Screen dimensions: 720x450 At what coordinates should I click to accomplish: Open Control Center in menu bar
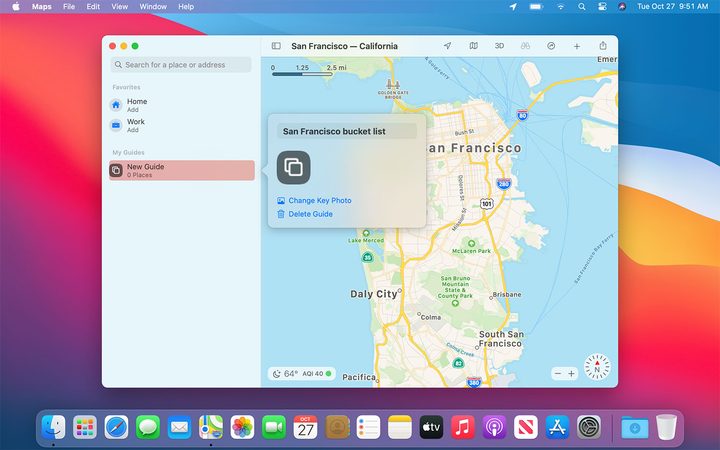click(x=602, y=6)
